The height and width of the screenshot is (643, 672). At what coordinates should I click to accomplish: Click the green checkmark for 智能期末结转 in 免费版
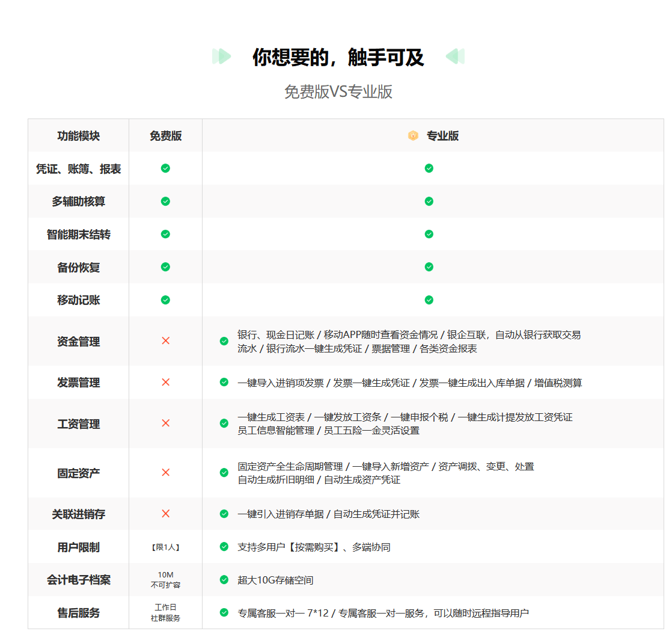165,234
